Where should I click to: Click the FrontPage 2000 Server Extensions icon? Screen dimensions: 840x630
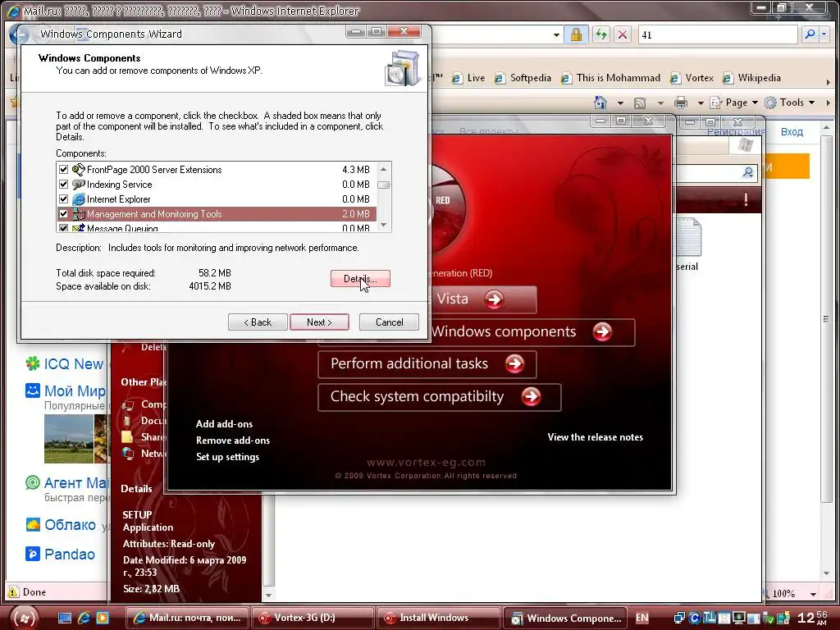point(78,170)
